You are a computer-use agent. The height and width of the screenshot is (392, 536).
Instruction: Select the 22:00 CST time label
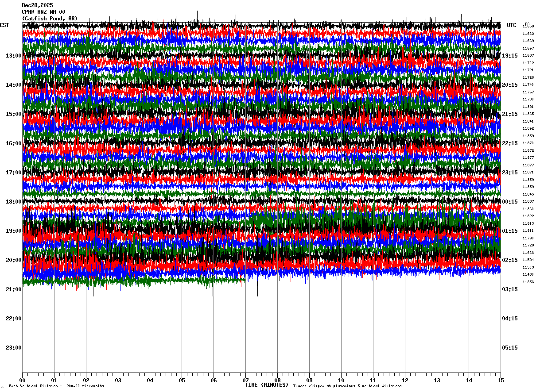13,319
